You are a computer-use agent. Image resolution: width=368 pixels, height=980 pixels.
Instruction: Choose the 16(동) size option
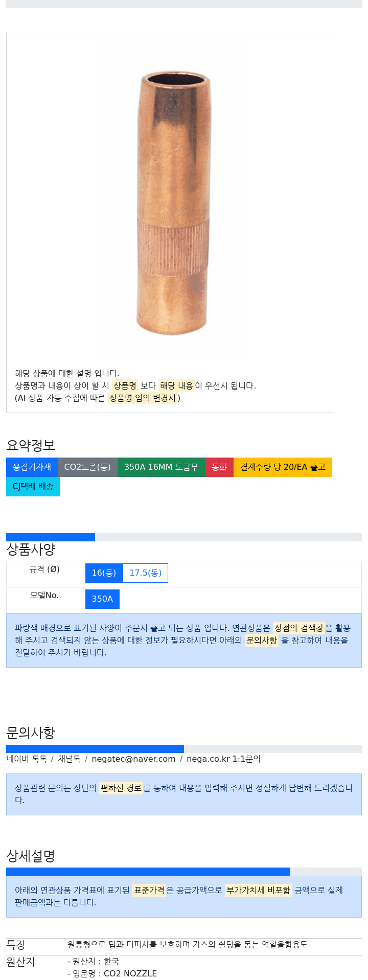point(104,573)
